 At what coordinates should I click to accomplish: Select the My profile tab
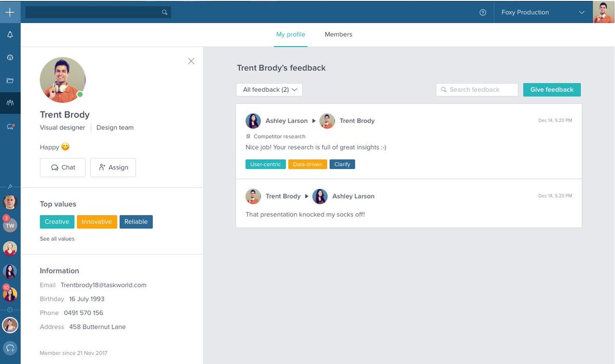click(291, 34)
